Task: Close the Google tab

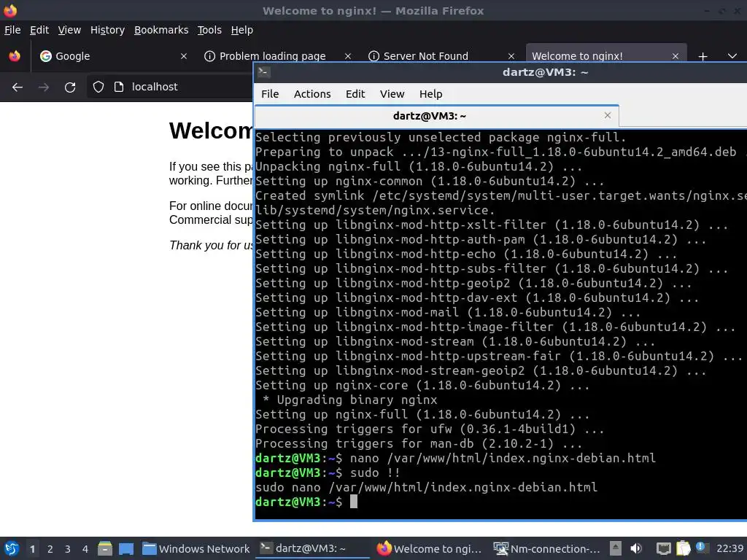Action: coord(183,56)
